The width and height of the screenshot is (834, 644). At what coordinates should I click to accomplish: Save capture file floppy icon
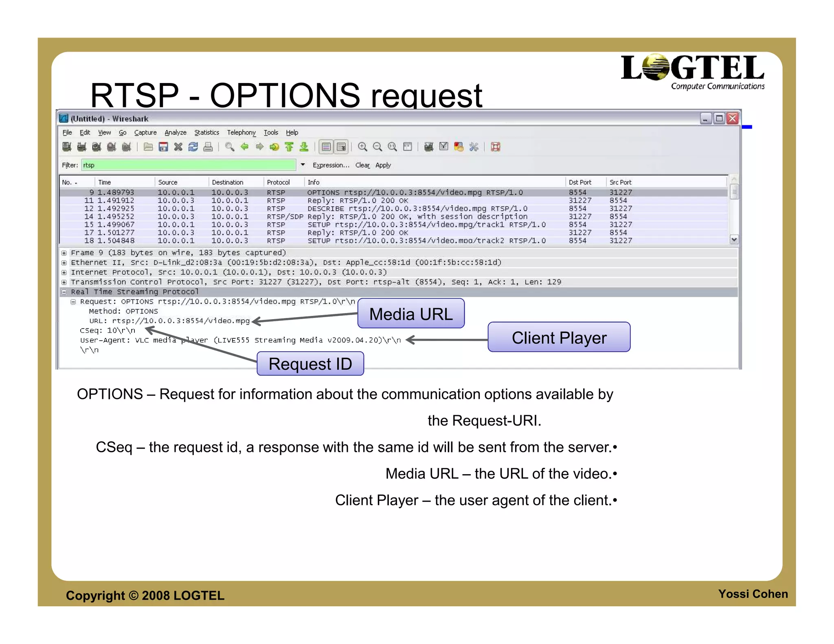[163, 147]
